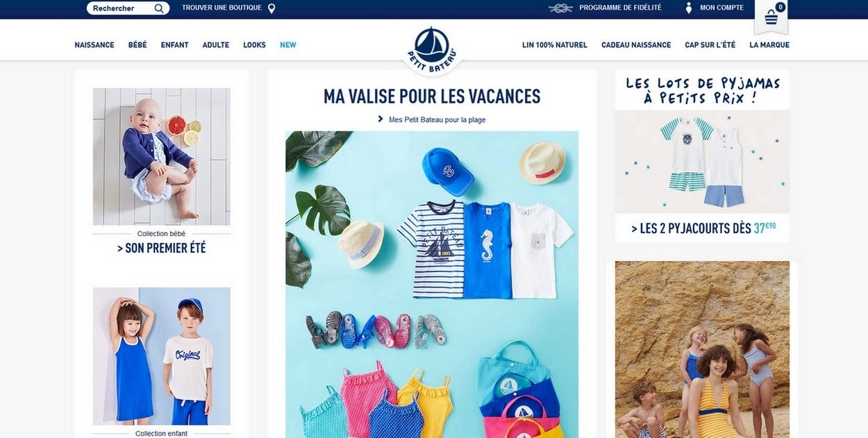Open the Adulte menu

point(216,45)
